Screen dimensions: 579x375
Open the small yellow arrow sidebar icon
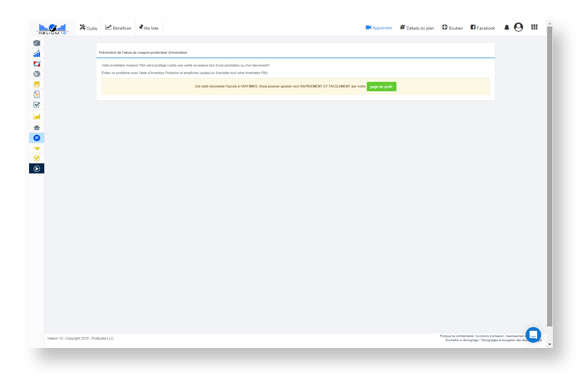point(37,148)
